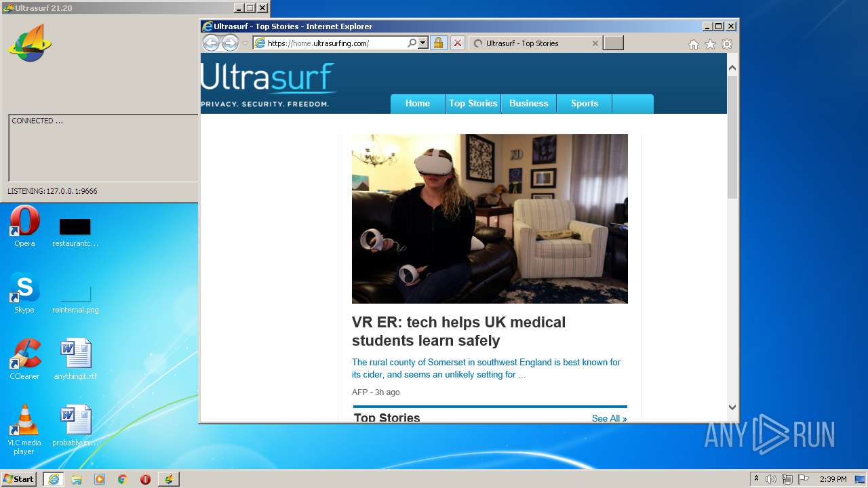The width and height of the screenshot is (868, 488).
Task: Click Business navigation tab
Action: 529,104
